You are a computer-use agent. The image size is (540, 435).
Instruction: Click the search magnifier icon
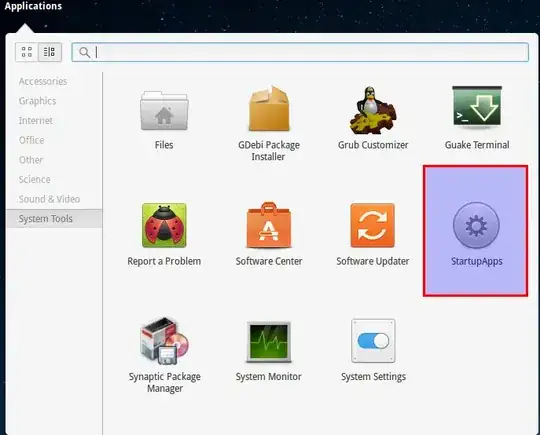tap(84, 52)
